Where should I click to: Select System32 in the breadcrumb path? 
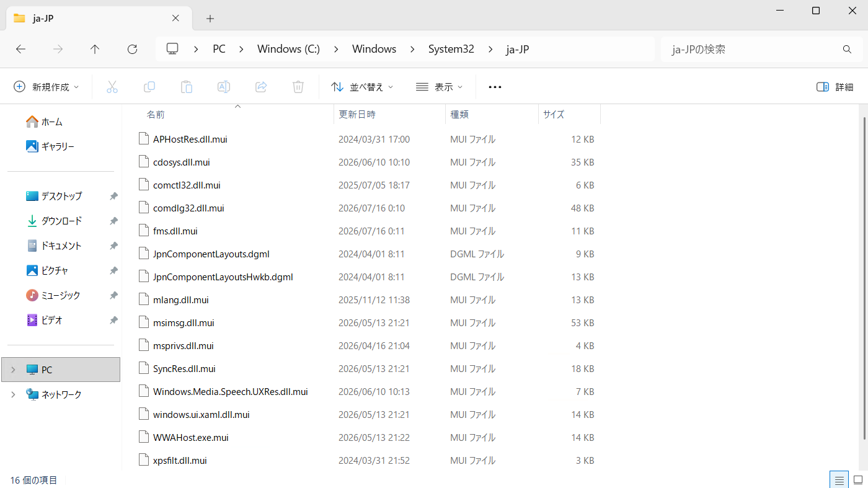(x=451, y=49)
